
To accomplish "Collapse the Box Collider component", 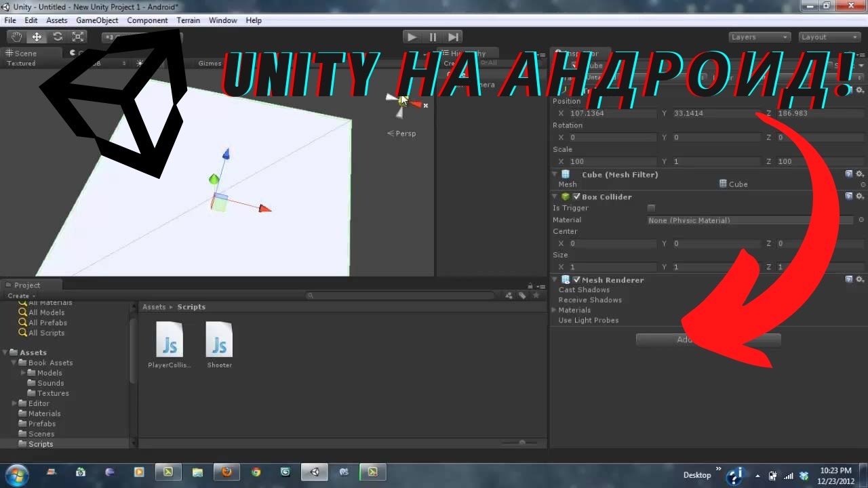I will [x=555, y=197].
